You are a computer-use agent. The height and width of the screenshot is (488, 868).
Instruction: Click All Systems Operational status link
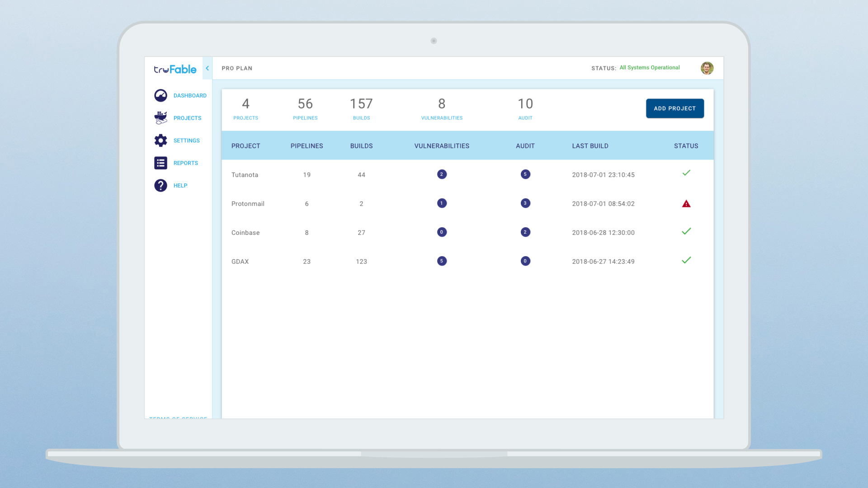pyautogui.click(x=649, y=68)
